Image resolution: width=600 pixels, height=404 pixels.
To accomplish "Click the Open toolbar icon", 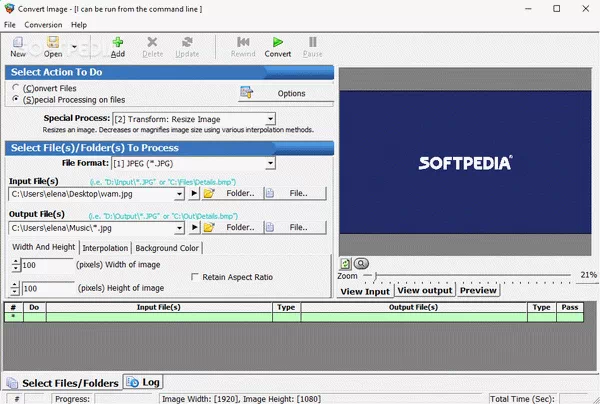I will click(53, 42).
